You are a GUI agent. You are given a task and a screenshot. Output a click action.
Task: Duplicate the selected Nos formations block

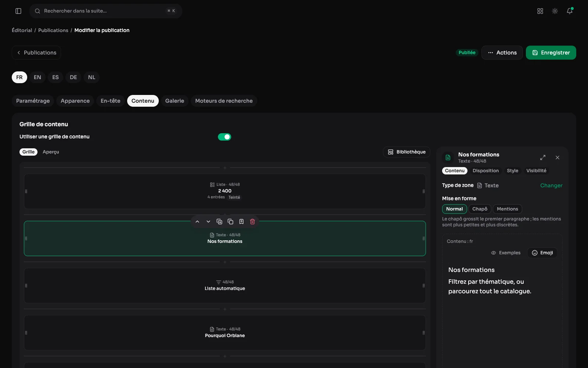tap(219, 222)
